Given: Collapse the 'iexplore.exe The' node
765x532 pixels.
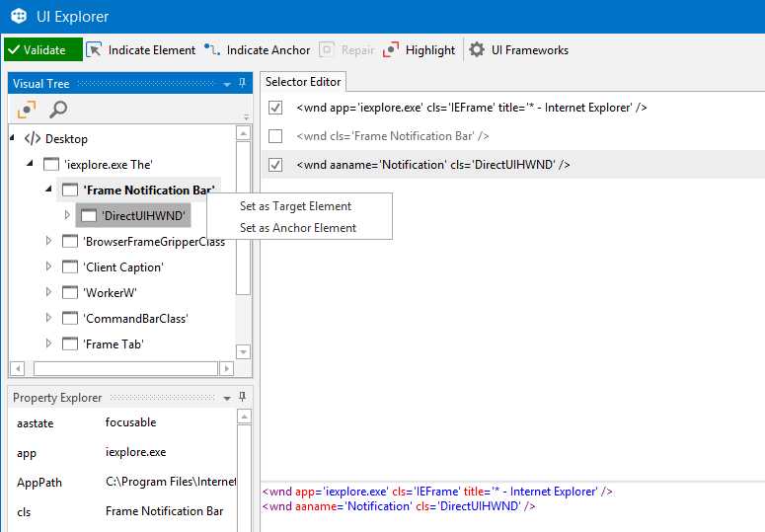Looking at the screenshot, I should click(x=30, y=164).
